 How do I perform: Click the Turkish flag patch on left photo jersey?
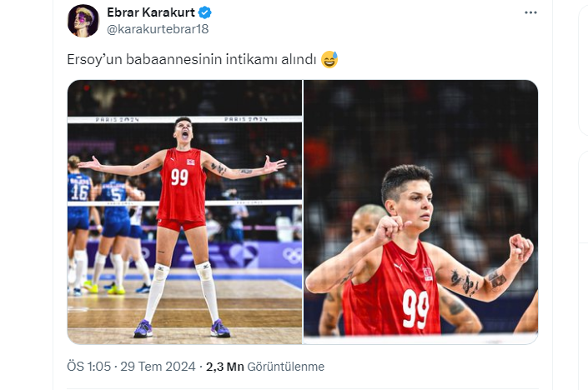coord(191,162)
